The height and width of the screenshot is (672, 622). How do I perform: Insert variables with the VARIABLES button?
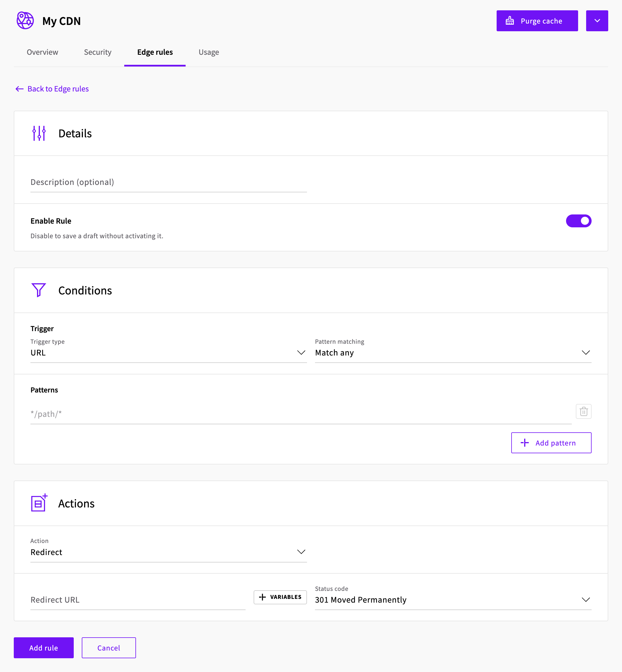coord(280,597)
